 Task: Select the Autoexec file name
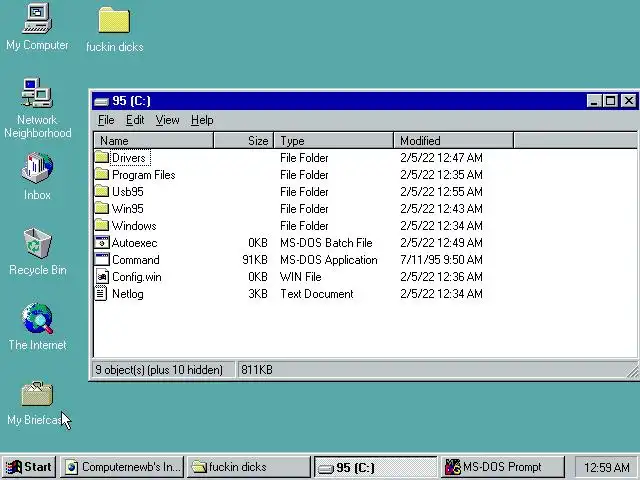[x=134, y=243]
